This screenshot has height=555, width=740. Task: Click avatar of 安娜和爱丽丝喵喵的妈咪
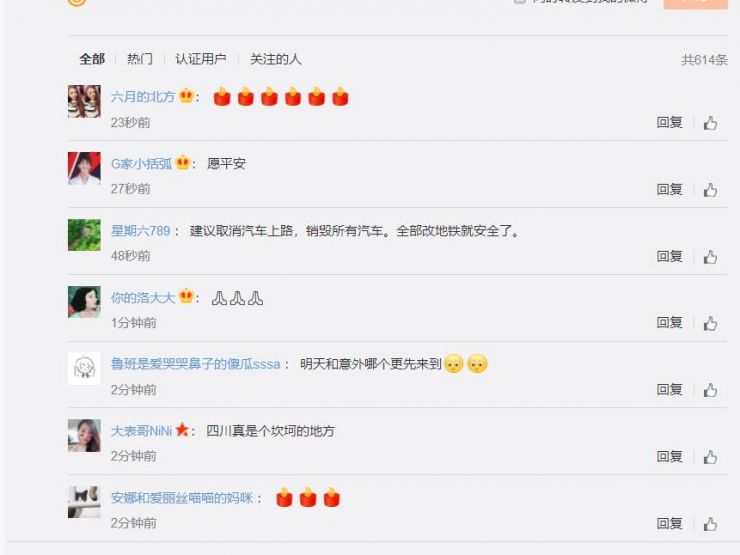coord(84,502)
